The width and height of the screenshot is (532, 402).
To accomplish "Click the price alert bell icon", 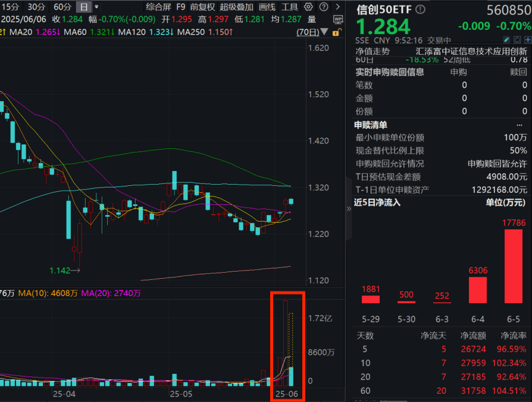I will tap(517, 39).
